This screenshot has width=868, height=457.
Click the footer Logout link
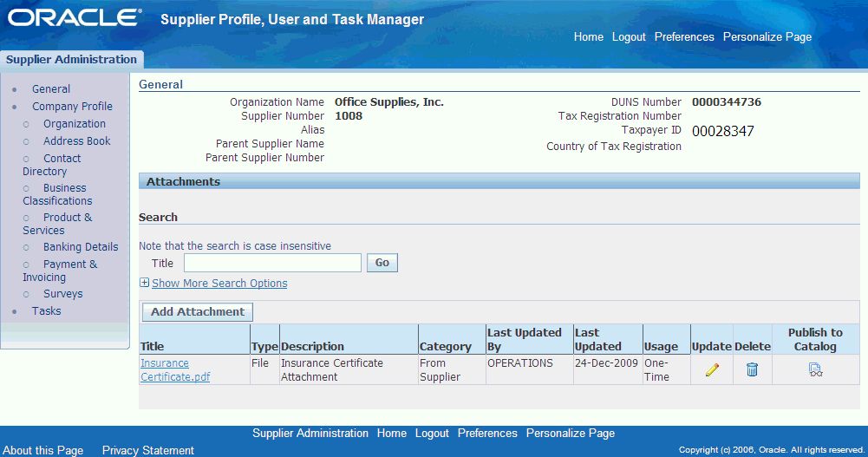click(x=432, y=434)
